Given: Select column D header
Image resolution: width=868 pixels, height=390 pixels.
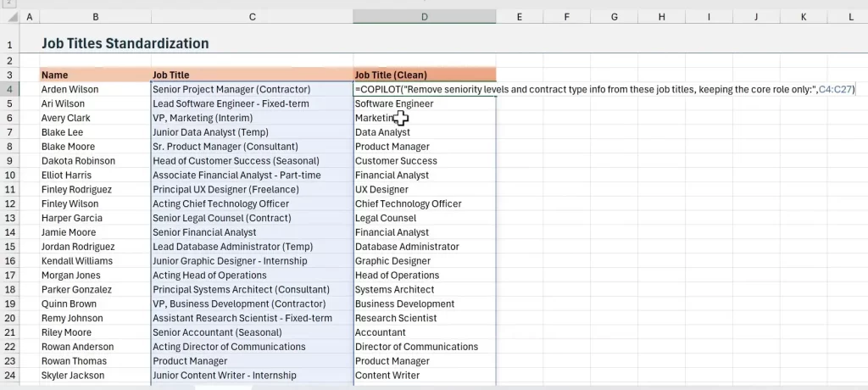Looking at the screenshot, I should (424, 17).
